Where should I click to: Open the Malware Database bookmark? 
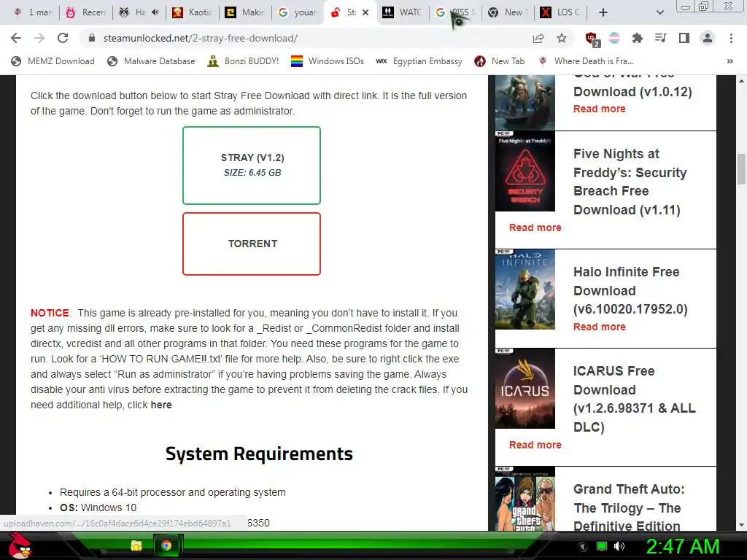point(152,61)
